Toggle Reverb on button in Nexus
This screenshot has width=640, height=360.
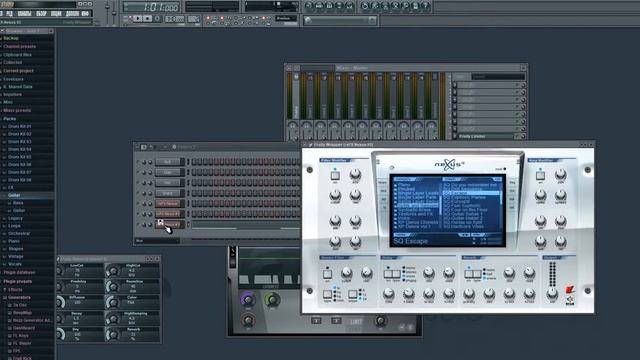point(469,273)
